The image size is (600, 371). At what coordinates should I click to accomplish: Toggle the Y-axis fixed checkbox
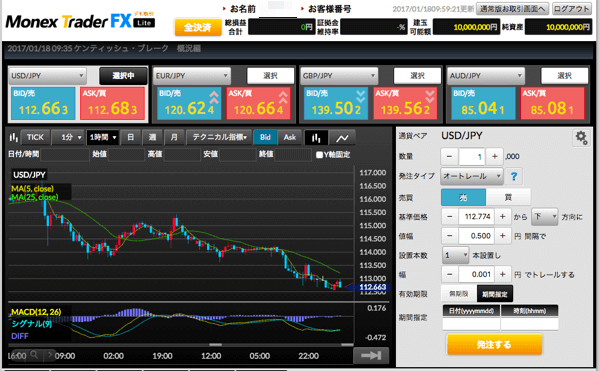320,155
